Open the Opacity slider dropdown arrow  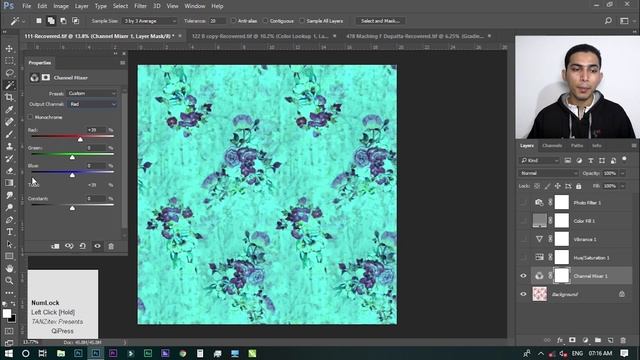tap(623, 173)
